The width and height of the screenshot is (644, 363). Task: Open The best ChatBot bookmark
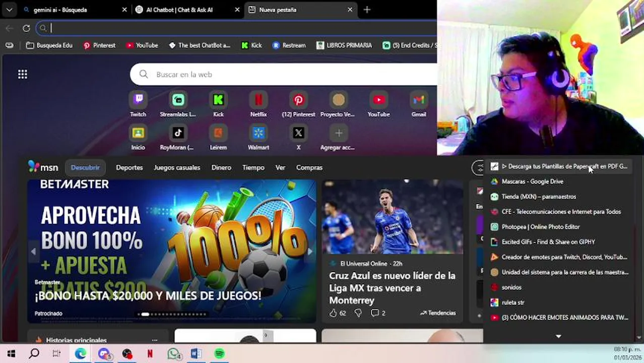point(200,45)
